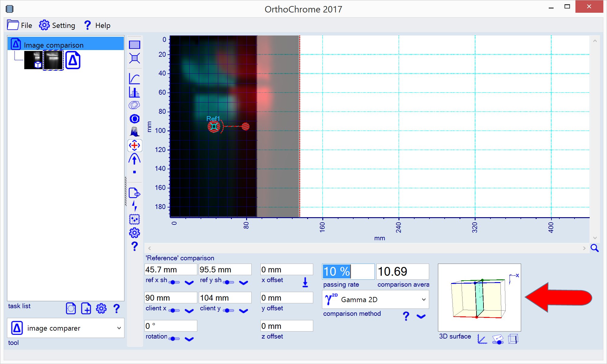This screenshot has width=607, height=364.
Task: Toggle the ref x shift slider switch
Action: point(174,282)
